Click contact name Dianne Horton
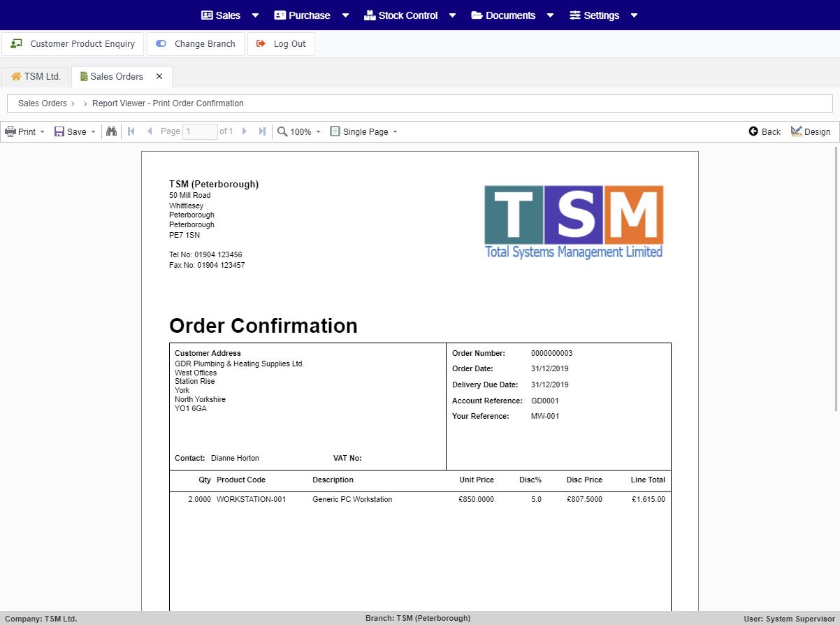 (x=235, y=459)
